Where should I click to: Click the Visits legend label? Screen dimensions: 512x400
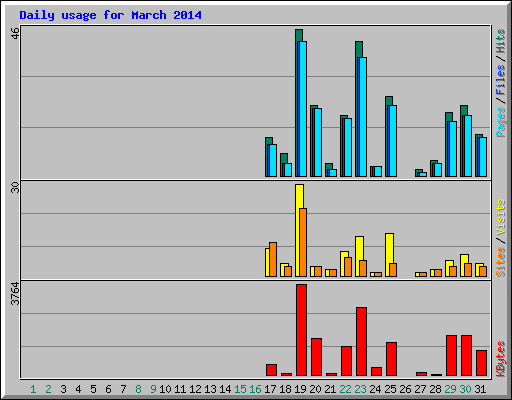point(501,217)
